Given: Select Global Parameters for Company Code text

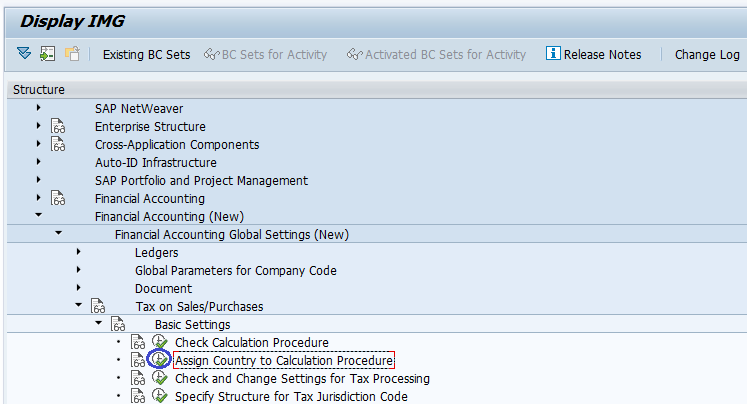Looking at the screenshot, I should click(235, 271).
